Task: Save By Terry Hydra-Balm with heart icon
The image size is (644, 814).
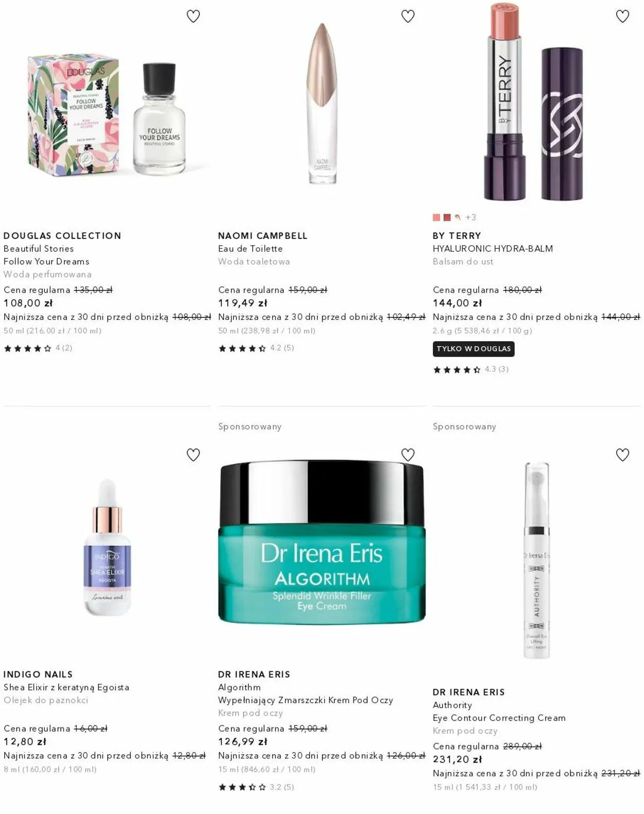Action: [x=622, y=16]
